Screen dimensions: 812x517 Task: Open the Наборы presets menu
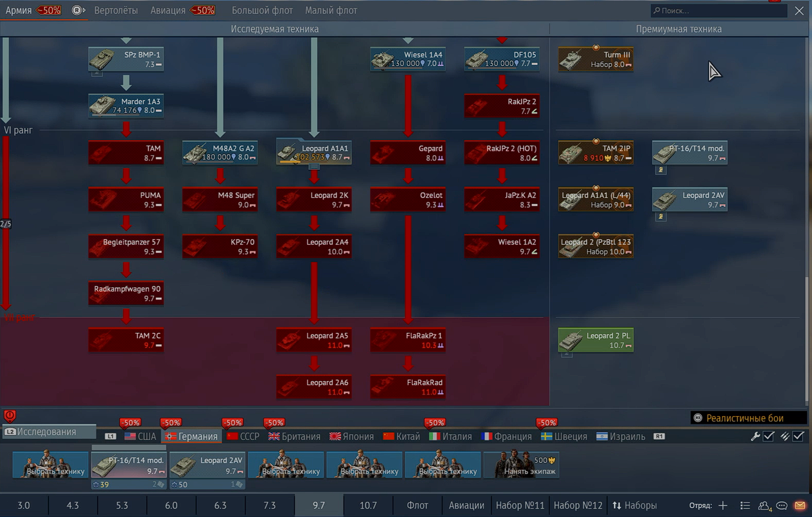coord(635,505)
